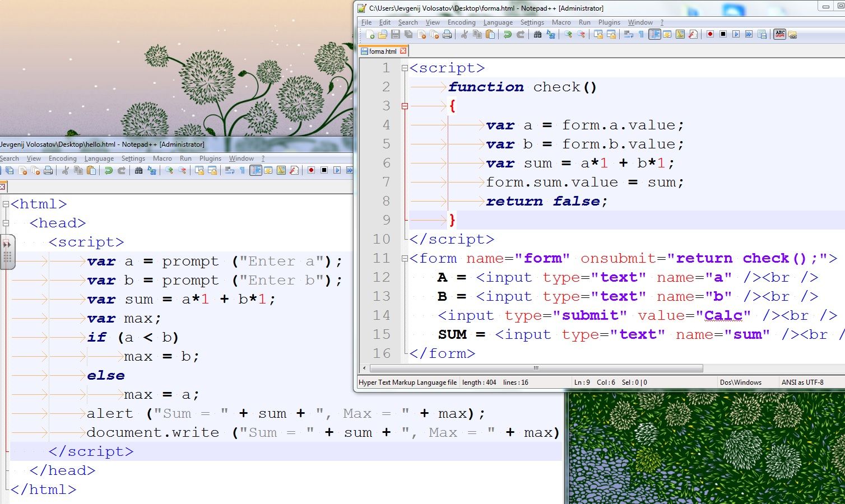Save current recorded macro in forma.html toolbar

point(762,35)
